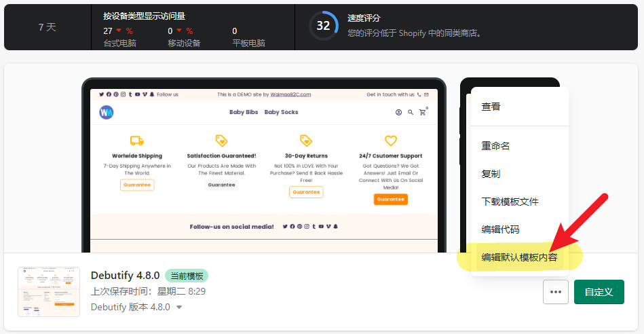644x334 pixels.
Task: Click the Debutify 4.8.0 theme title
Action: [x=126, y=275]
